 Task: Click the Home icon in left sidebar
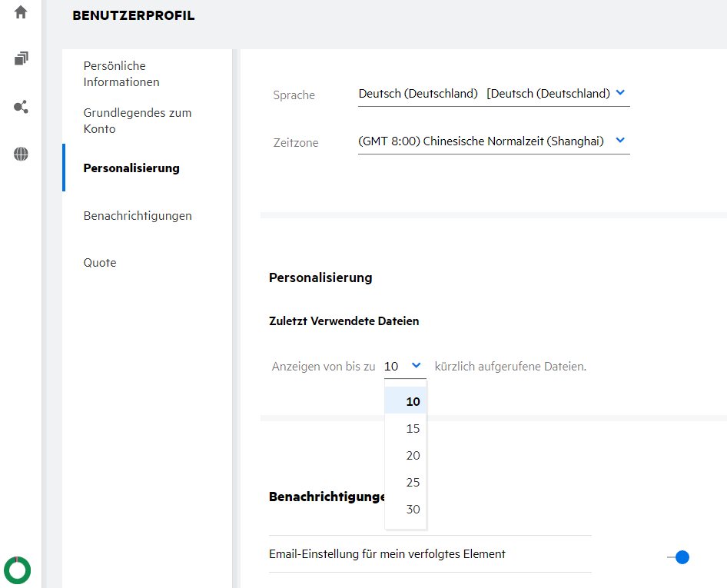click(21, 12)
